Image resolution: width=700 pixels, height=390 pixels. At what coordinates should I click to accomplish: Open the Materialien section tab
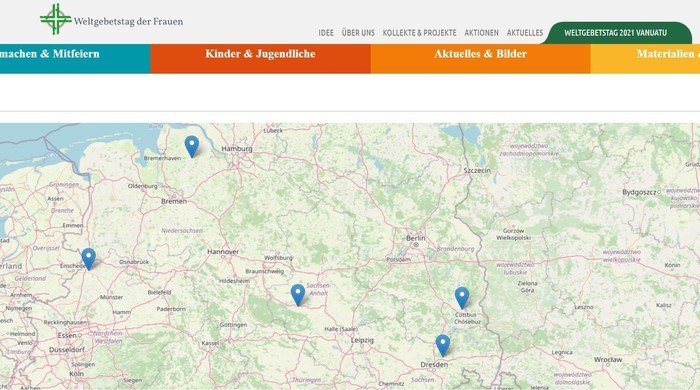[646, 58]
